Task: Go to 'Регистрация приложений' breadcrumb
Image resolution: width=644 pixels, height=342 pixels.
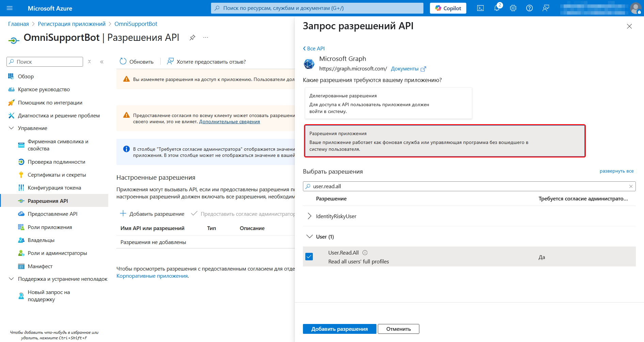Action: (71, 24)
